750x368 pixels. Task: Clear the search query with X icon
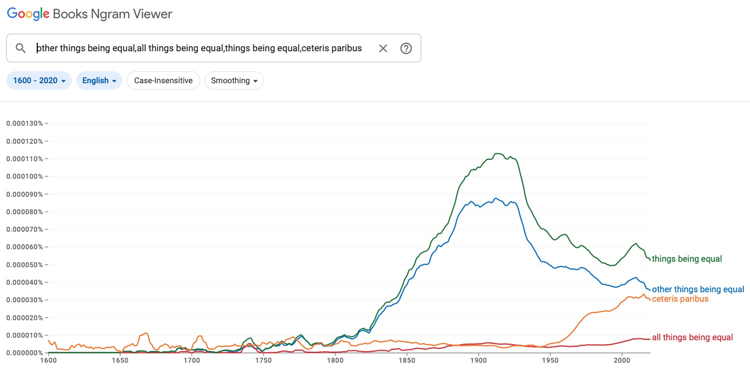[383, 48]
